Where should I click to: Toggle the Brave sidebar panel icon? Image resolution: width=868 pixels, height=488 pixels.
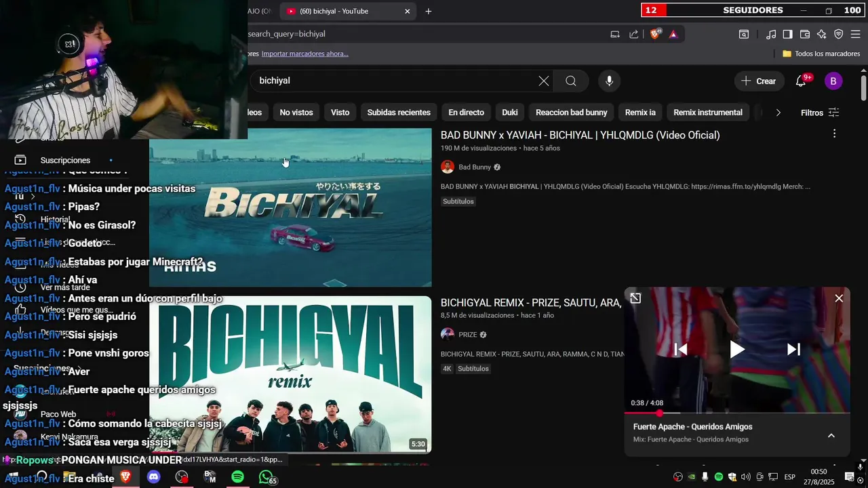787,34
